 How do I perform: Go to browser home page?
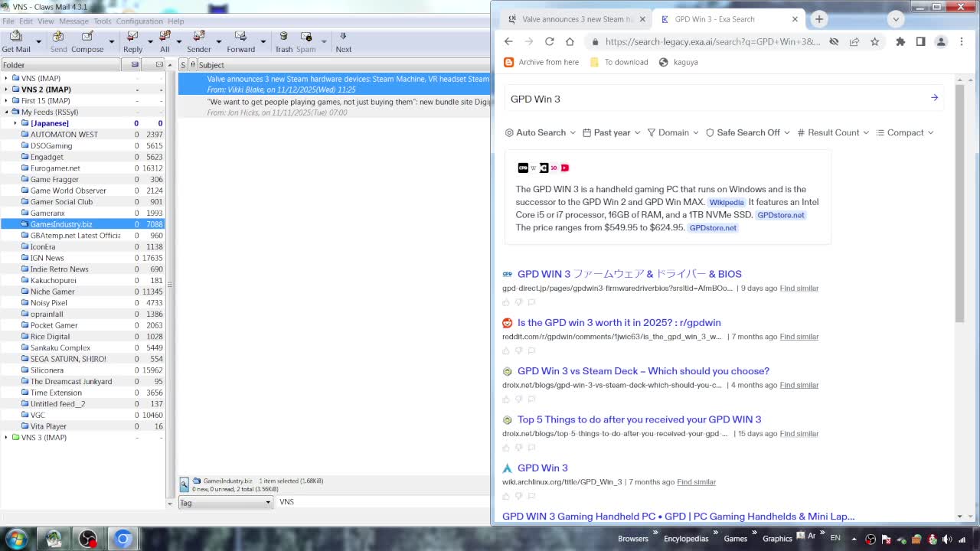coord(570,41)
